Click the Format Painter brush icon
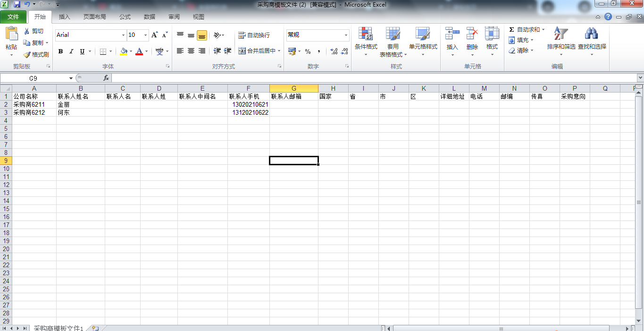Screen dimensions: 644x331 [27, 55]
